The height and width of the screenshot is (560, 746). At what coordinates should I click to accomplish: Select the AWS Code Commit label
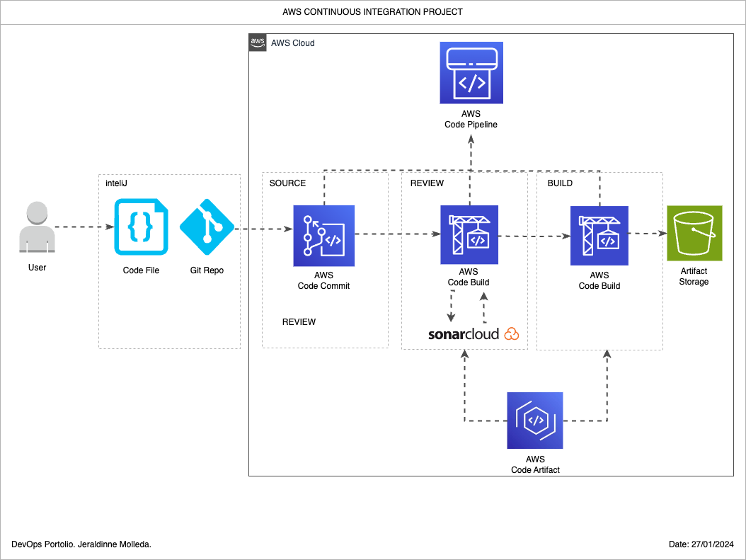pyautogui.click(x=323, y=281)
